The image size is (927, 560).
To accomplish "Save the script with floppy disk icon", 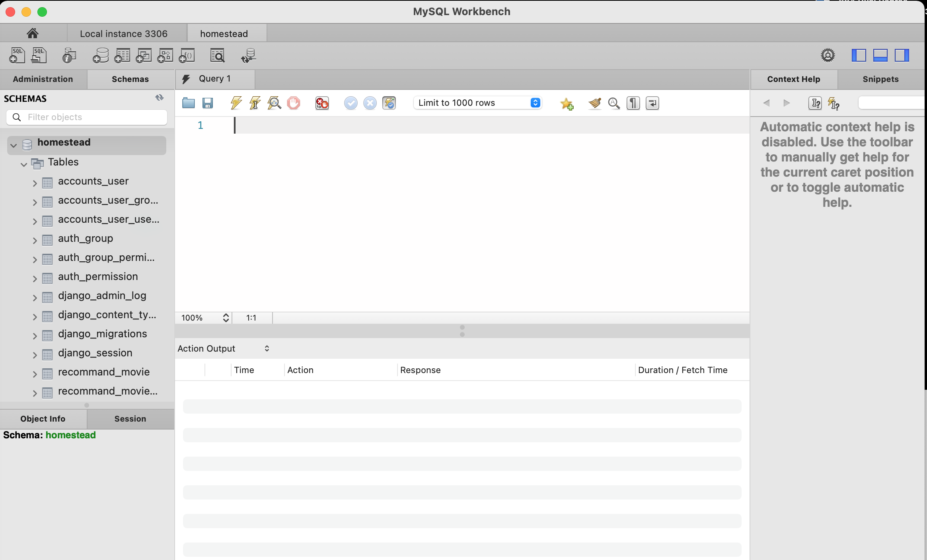I will [x=207, y=103].
